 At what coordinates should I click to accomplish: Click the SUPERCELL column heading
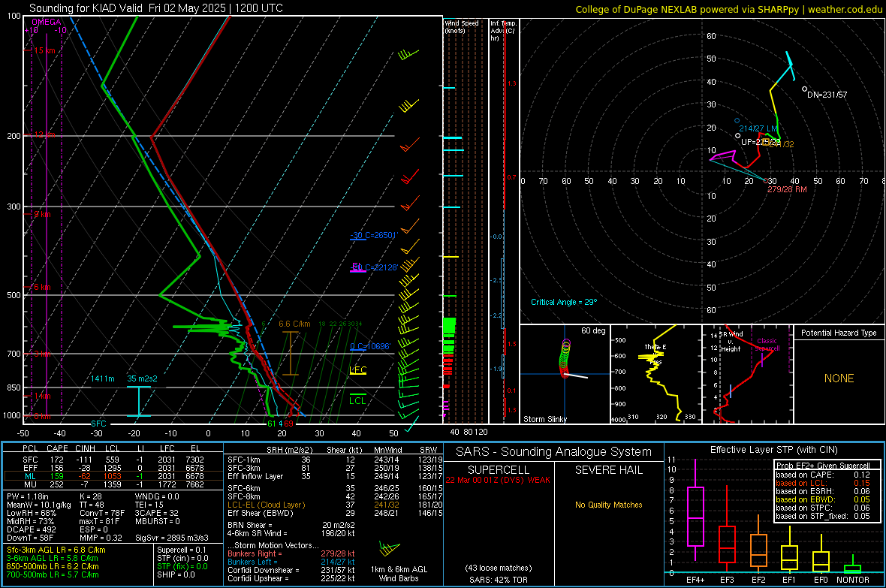[x=499, y=470]
